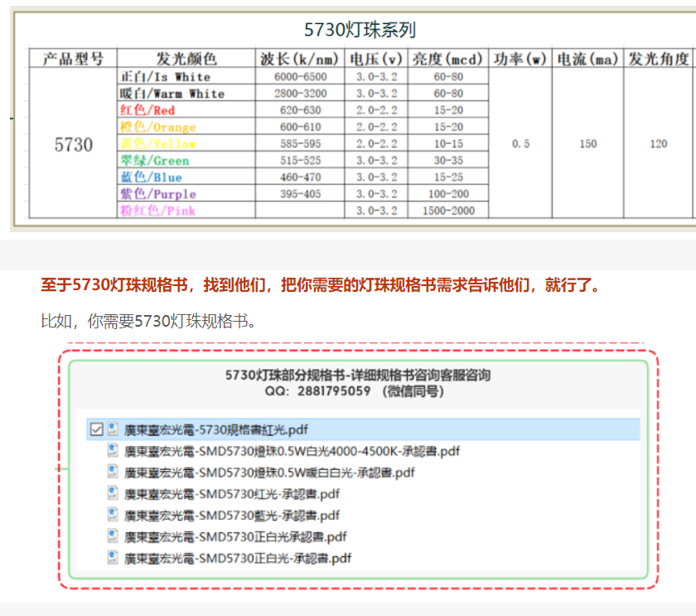Tick the checkbox beside 5730規格書紅光.pdf
Screen dimensions: 696x616
[x=96, y=429]
